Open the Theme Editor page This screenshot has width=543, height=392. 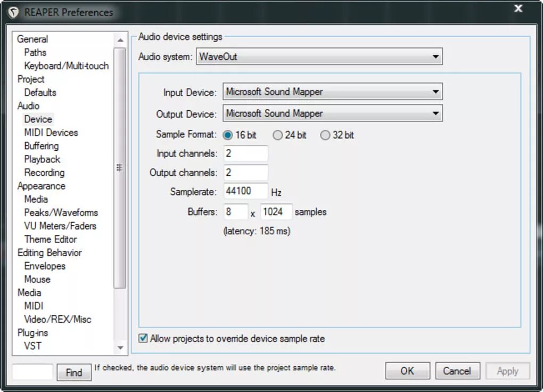click(51, 239)
